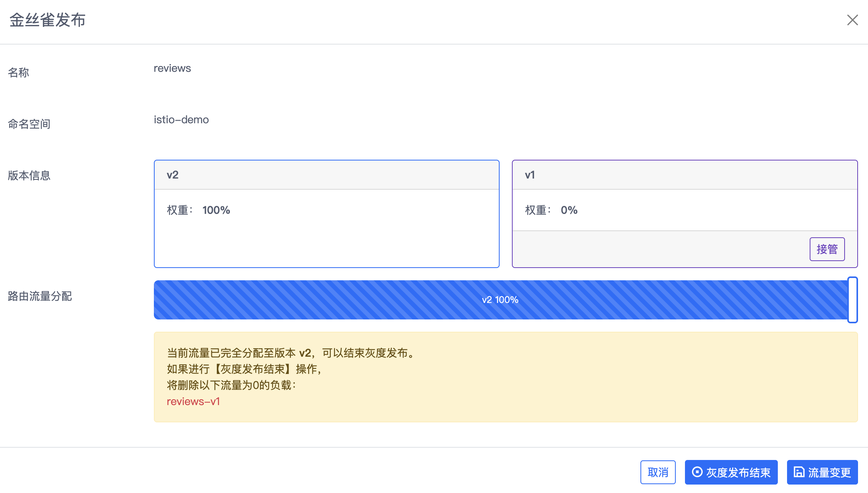Click the traffic slider handle at right end

coord(852,300)
